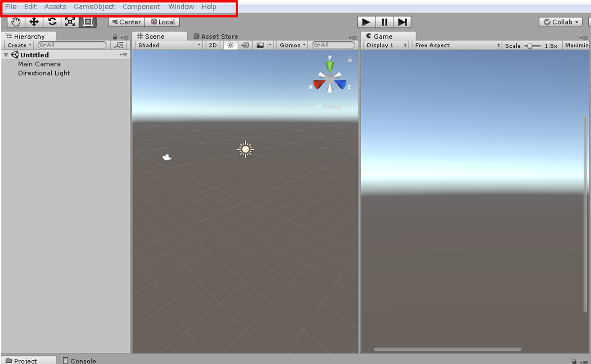Screen dimensions: 591x364
Task: Select the Rect transform tool
Action: click(x=88, y=22)
